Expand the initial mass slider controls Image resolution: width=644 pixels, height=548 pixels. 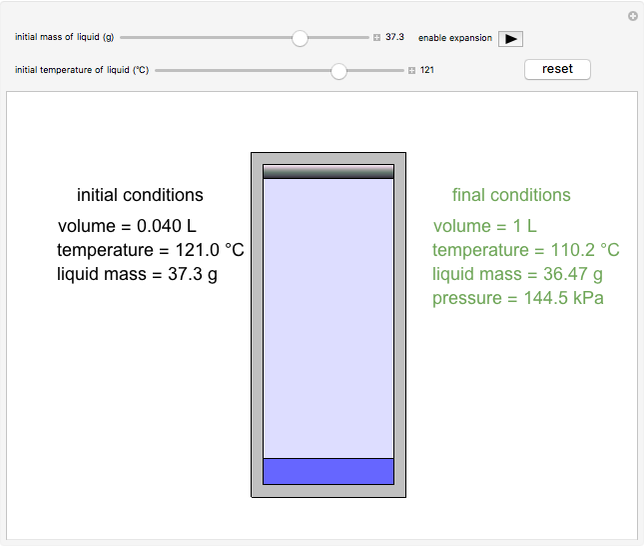click(x=377, y=38)
